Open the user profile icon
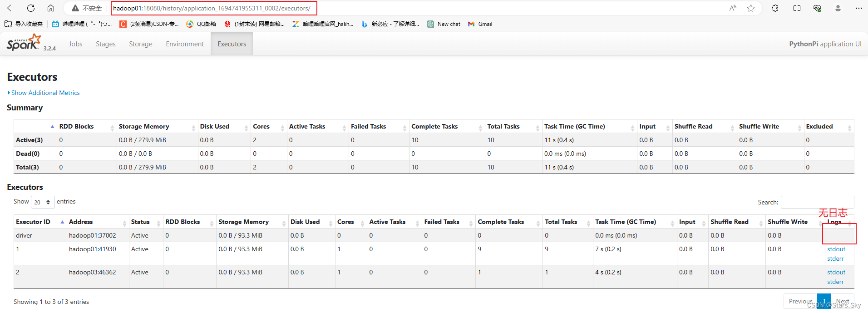The width and height of the screenshot is (868, 313). (x=838, y=8)
